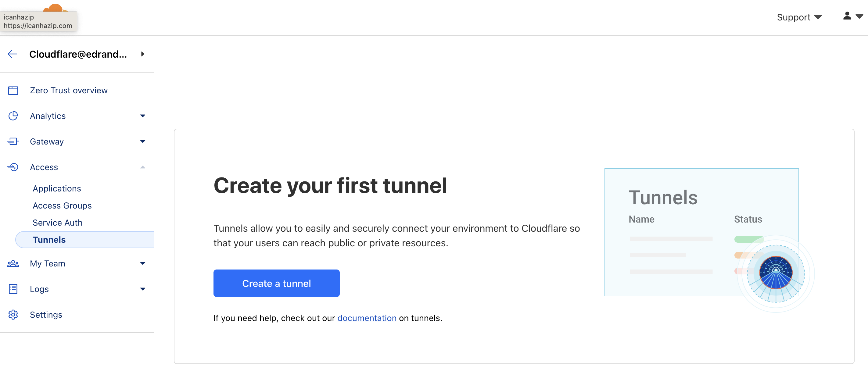
Task: Click the Settings gear icon
Action: [x=13, y=314]
